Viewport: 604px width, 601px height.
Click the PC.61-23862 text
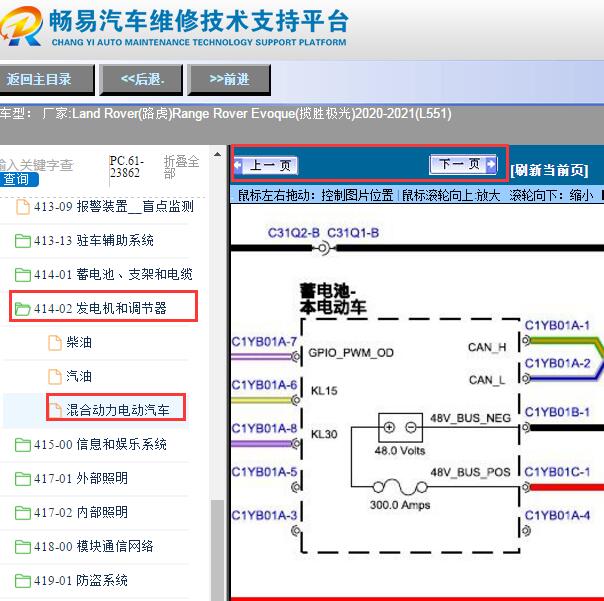(x=127, y=167)
